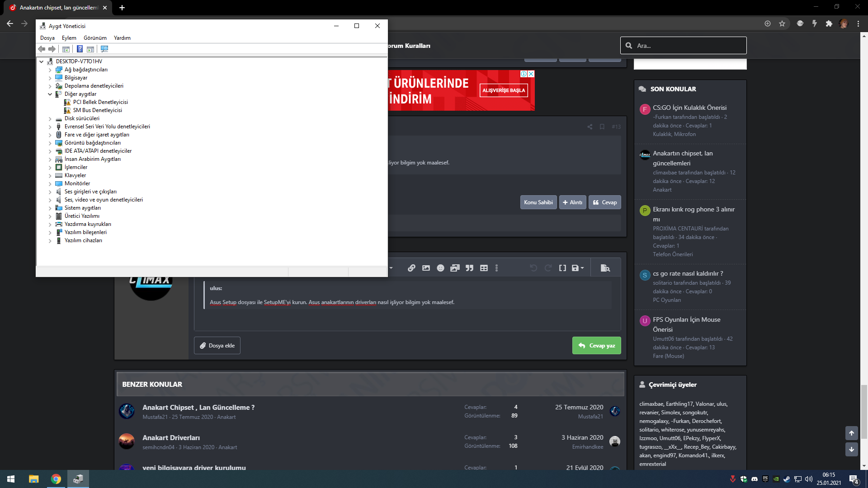
Task: Click the editor preview icon
Action: [x=605, y=268]
